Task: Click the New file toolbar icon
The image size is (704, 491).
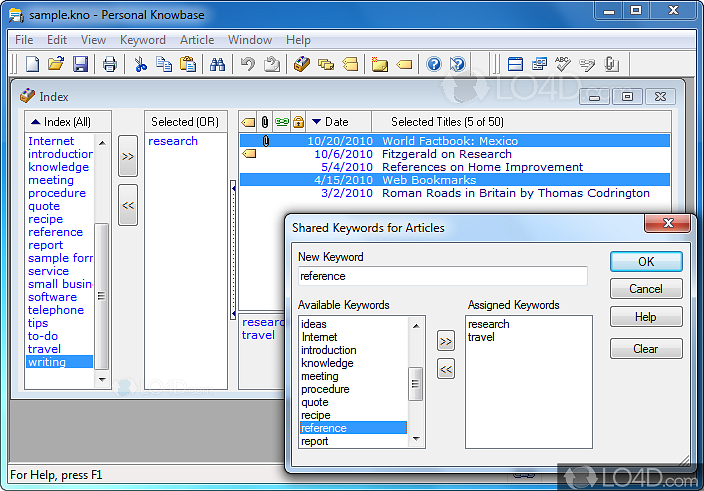Action: [33, 65]
